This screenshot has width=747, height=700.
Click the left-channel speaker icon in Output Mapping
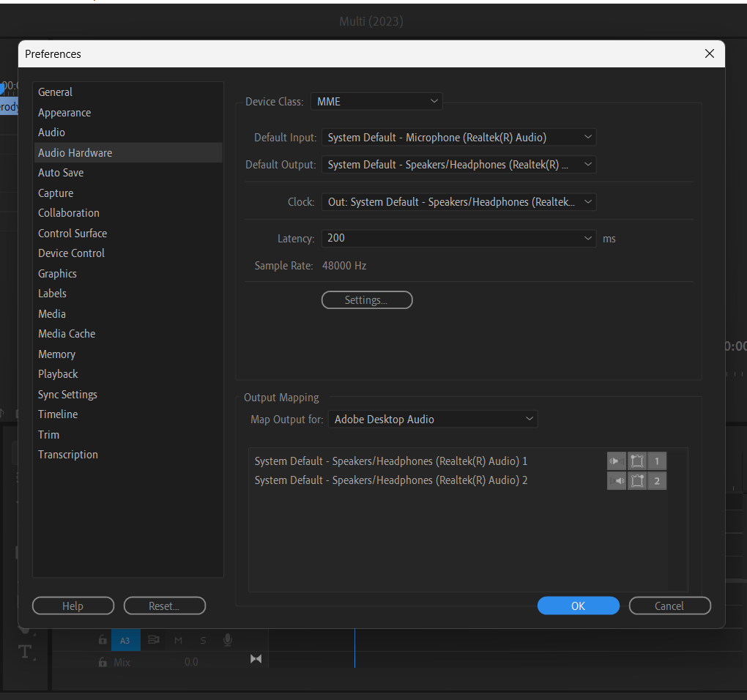point(616,461)
